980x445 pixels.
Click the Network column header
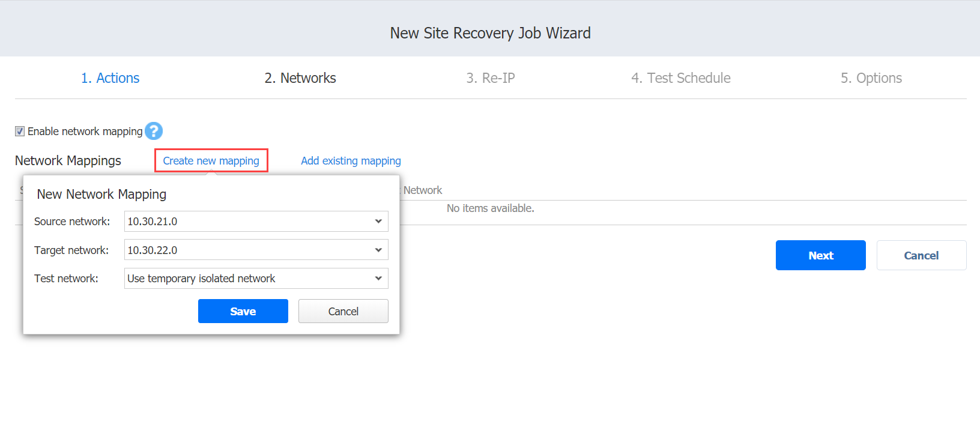(423, 190)
